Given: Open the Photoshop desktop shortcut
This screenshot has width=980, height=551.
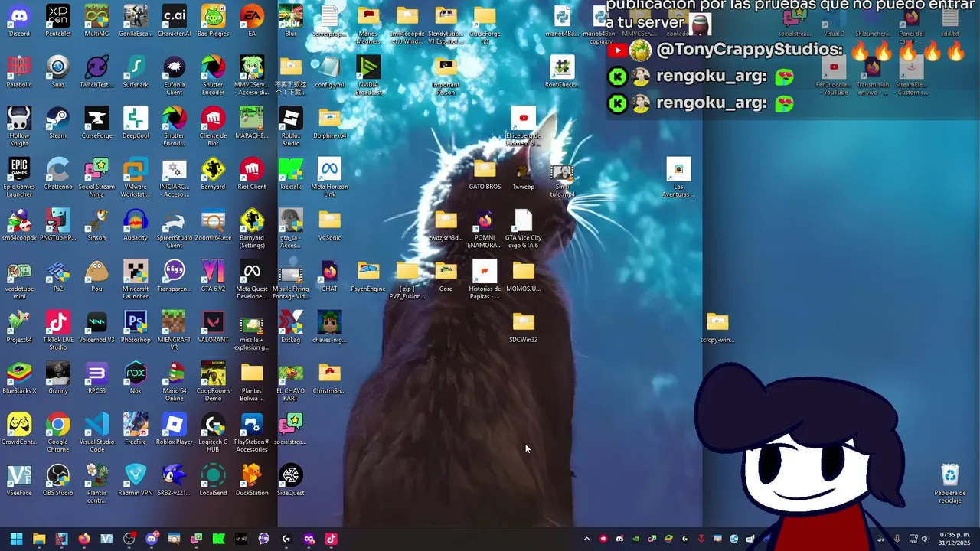Looking at the screenshot, I should (136, 327).
